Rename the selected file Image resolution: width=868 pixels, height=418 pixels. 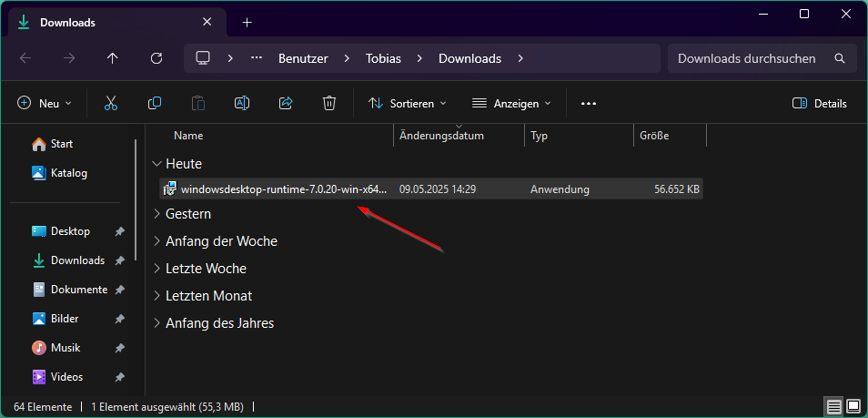point(242,103)
